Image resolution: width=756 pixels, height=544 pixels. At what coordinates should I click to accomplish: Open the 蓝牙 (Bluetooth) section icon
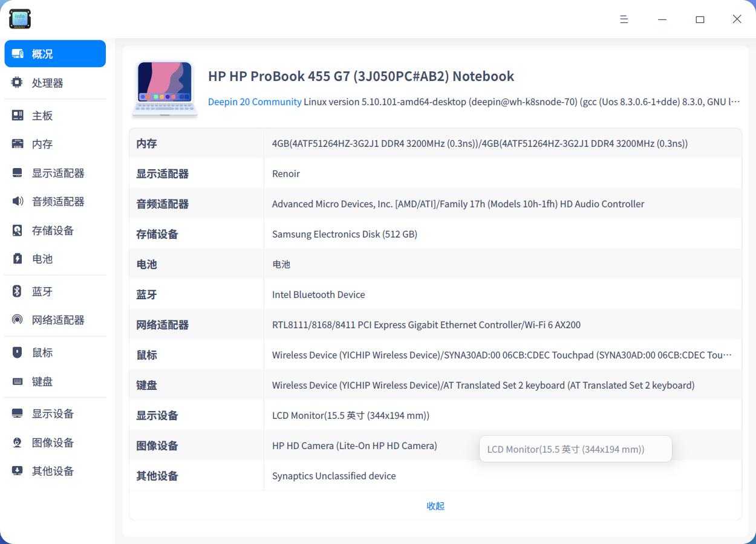click(18, 291)
